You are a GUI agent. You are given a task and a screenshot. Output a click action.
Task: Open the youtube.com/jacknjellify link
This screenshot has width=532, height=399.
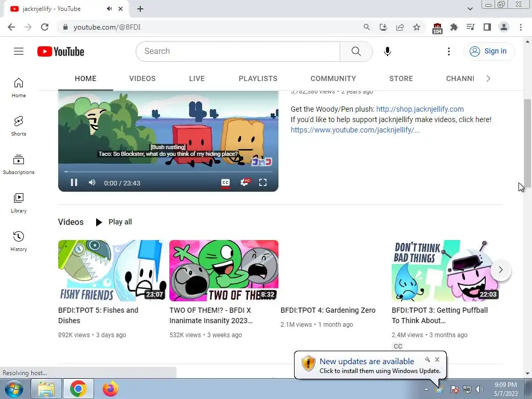(355, 130)
